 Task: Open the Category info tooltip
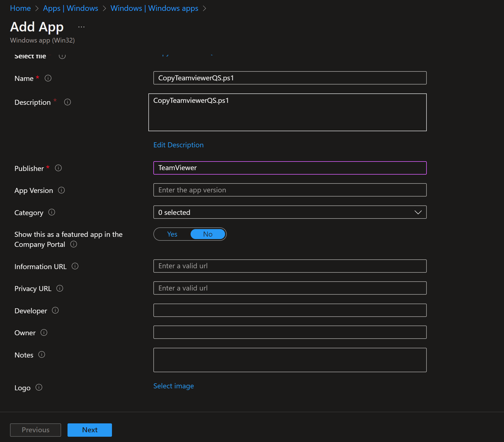(52, 212)
